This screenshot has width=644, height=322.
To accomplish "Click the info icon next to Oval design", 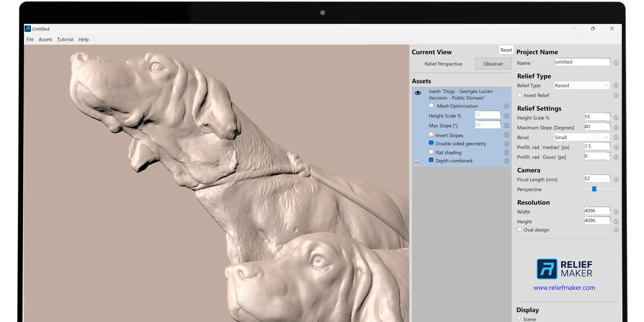I will (x=616, y=230).
